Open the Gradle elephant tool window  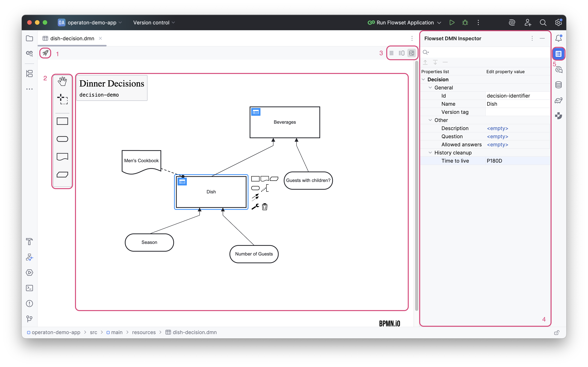point(559,100)
